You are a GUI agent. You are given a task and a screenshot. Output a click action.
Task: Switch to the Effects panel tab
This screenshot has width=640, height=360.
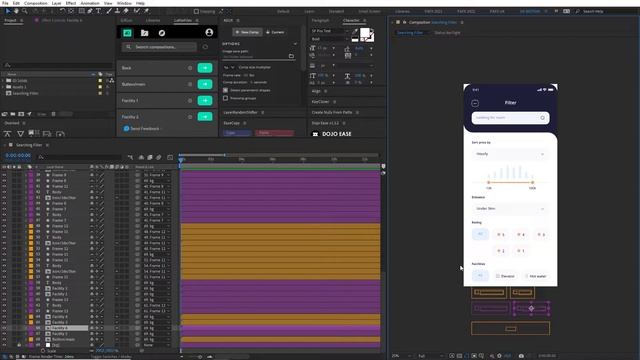(x=126, y=20)
